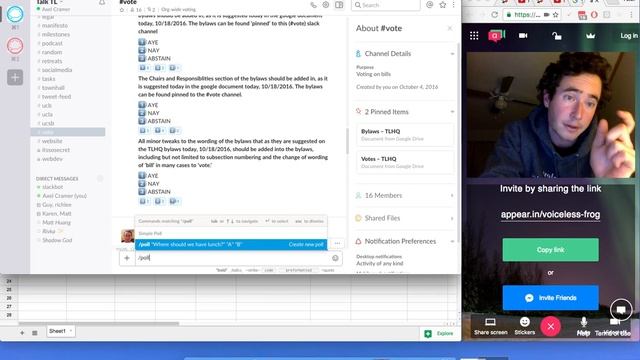Star the #vote channel
Screen dimensions: 640x360
coord(122,9)
